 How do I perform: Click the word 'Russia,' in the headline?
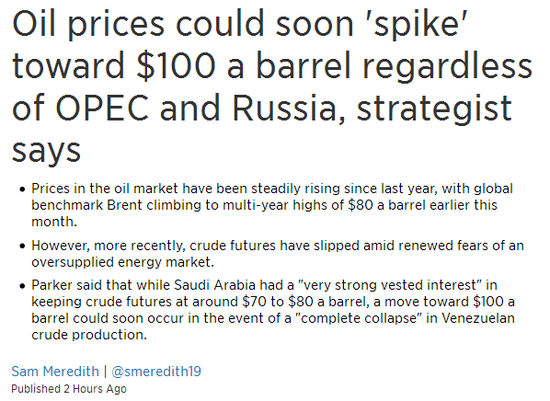(288, 108)
